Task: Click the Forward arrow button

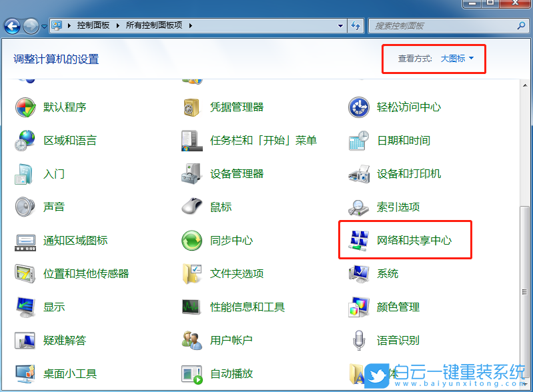Action: click(31, 26)
